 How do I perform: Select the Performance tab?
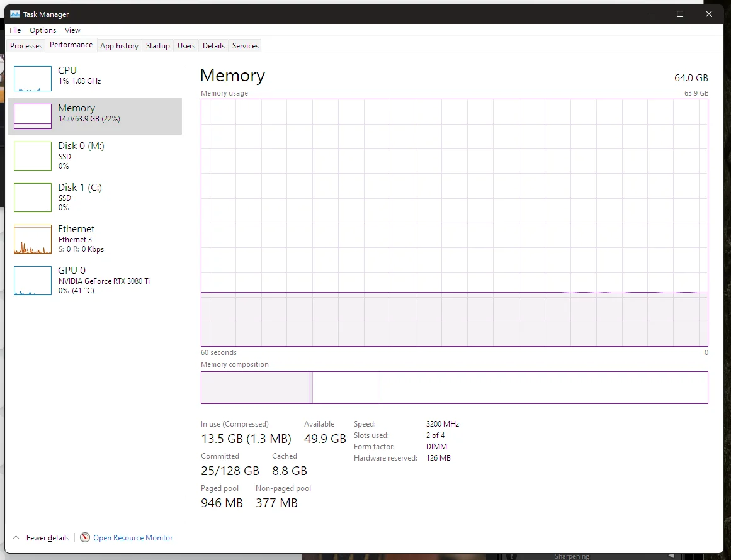(x=71, y=45)
